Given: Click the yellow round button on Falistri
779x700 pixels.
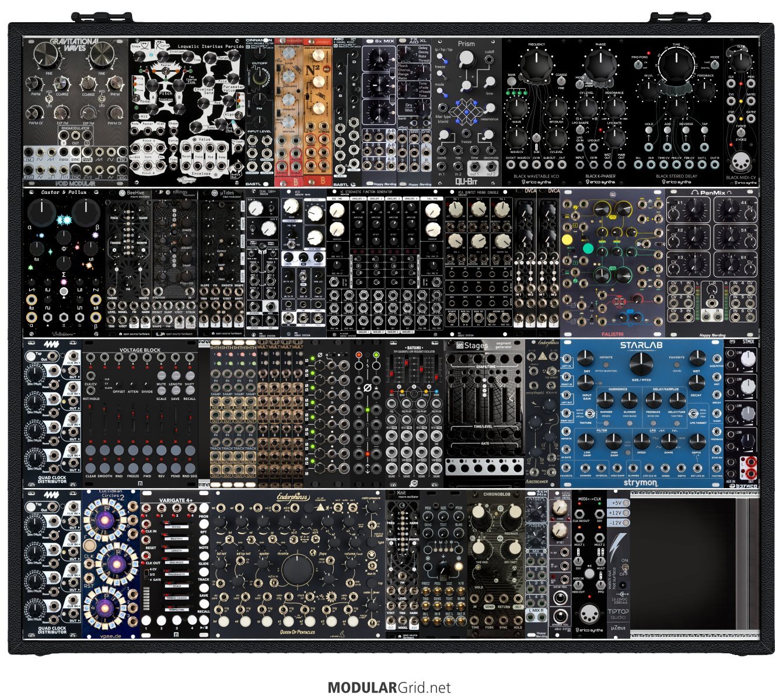Looking at the screenshot, I should click(x=567, y=239).
